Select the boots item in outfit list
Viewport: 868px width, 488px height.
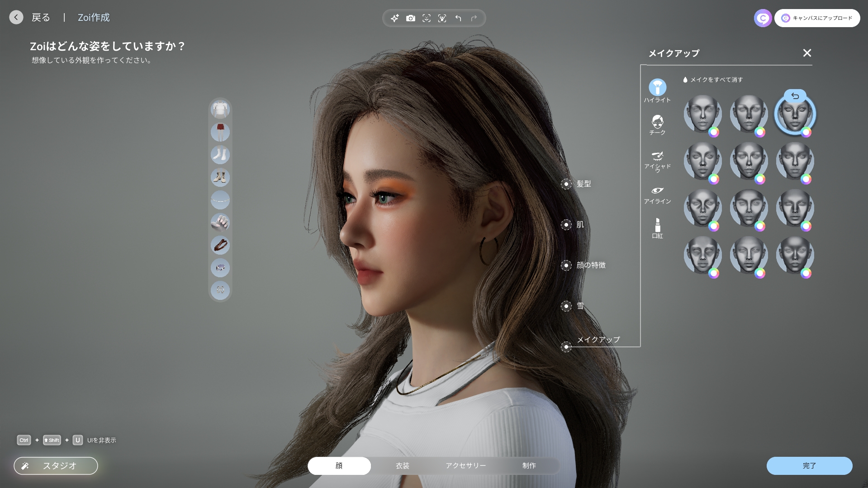pyautogui.click(x=220, y=177)
